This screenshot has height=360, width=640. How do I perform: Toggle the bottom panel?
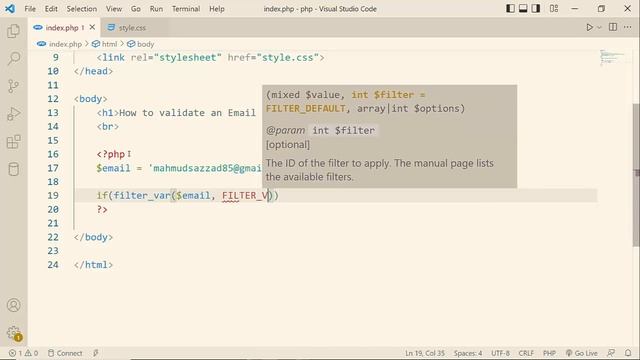pyautogui.click(x=523, y=9)
